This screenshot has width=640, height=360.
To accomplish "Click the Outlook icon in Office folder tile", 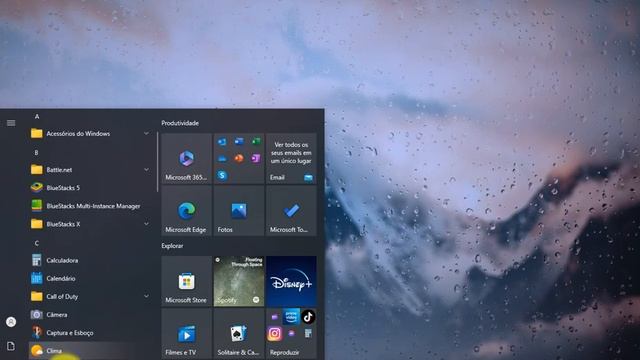I will [222, 142].
